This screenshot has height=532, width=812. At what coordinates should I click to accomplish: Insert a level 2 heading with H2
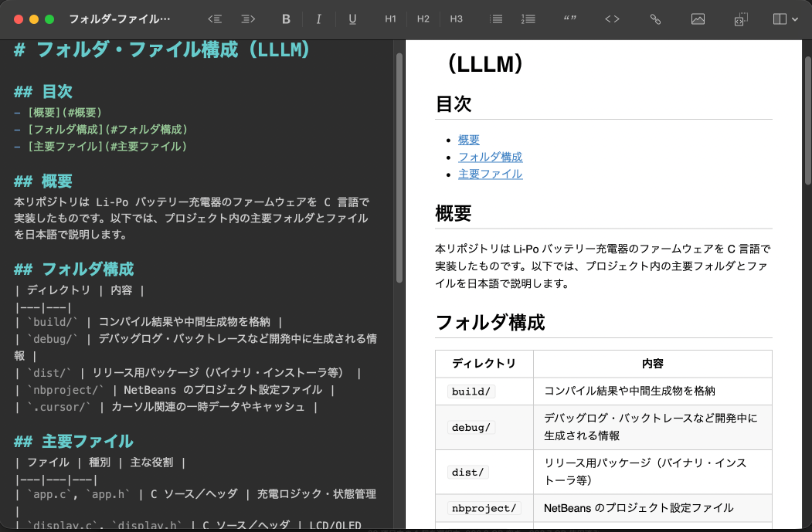423,19
